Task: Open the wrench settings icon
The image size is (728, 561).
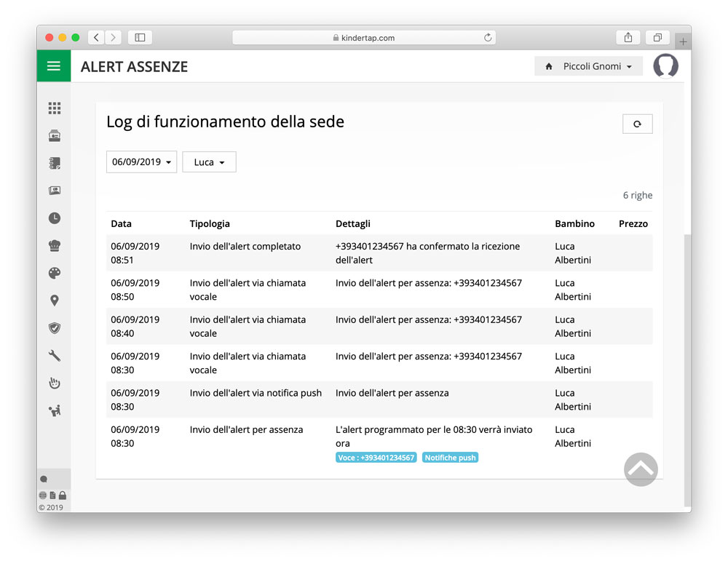Action: (55, 356)
